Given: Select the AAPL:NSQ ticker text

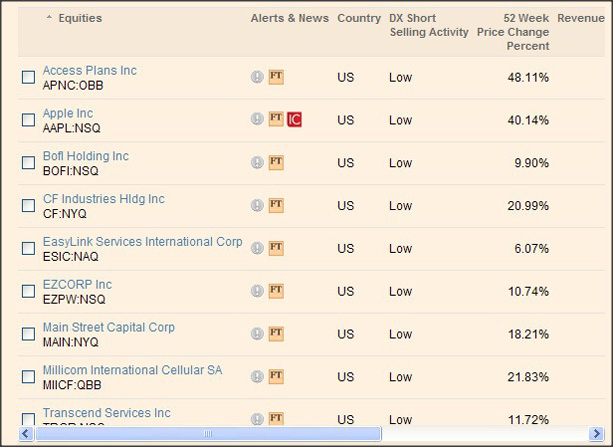Looking at the screenshot, I should coord(72,128).
